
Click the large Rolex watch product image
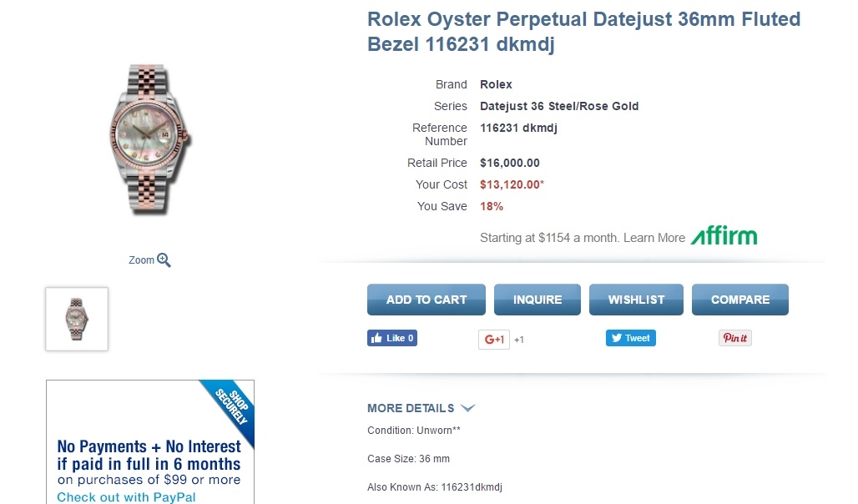[x=150, y=139]
